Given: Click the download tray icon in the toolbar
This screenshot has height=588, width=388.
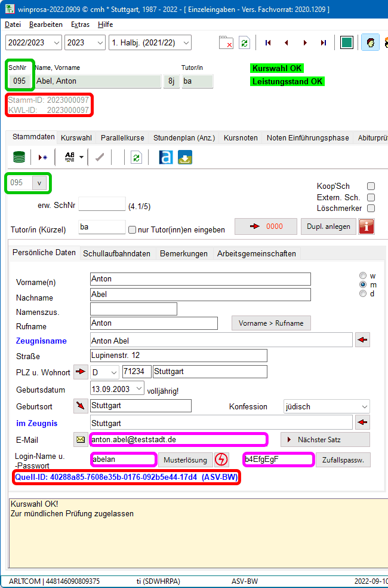Looking at the screenshot, I should click(185, 157).
